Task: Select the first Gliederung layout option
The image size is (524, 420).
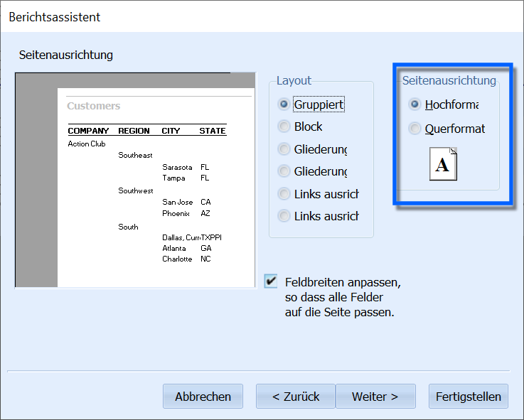Action: pos(312,149)
